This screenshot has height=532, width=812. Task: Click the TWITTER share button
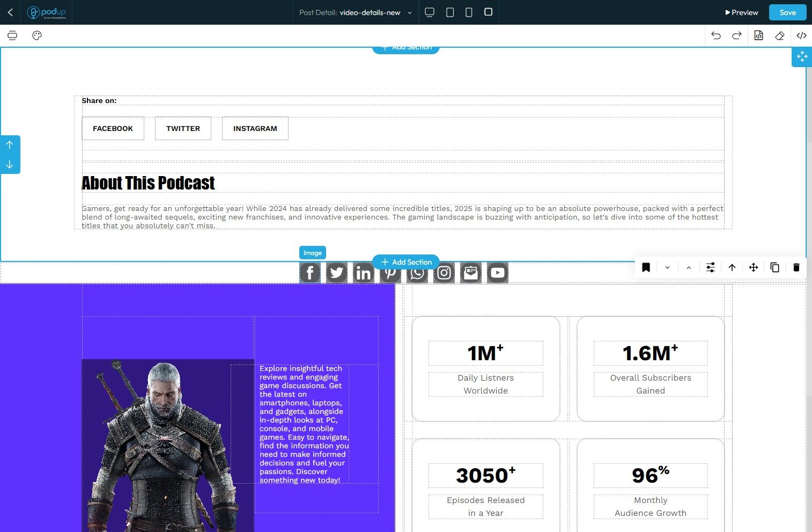(x=183, y=128)
